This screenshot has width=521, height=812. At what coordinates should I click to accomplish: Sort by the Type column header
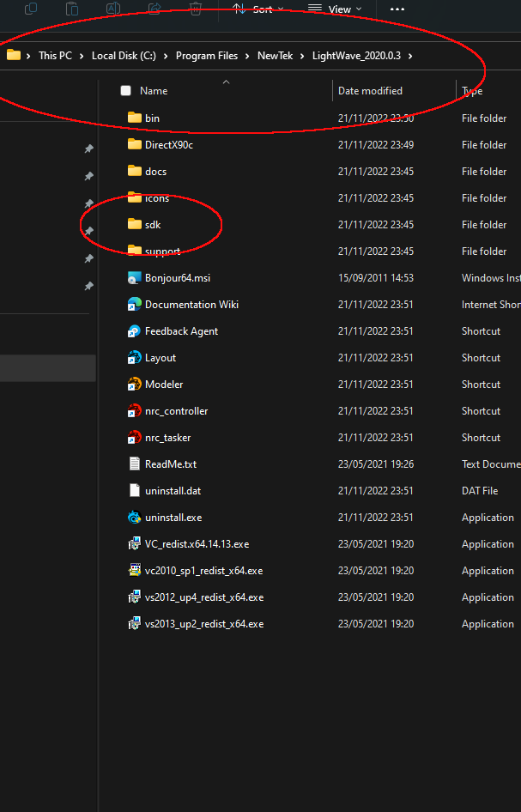tap(472, 91)
